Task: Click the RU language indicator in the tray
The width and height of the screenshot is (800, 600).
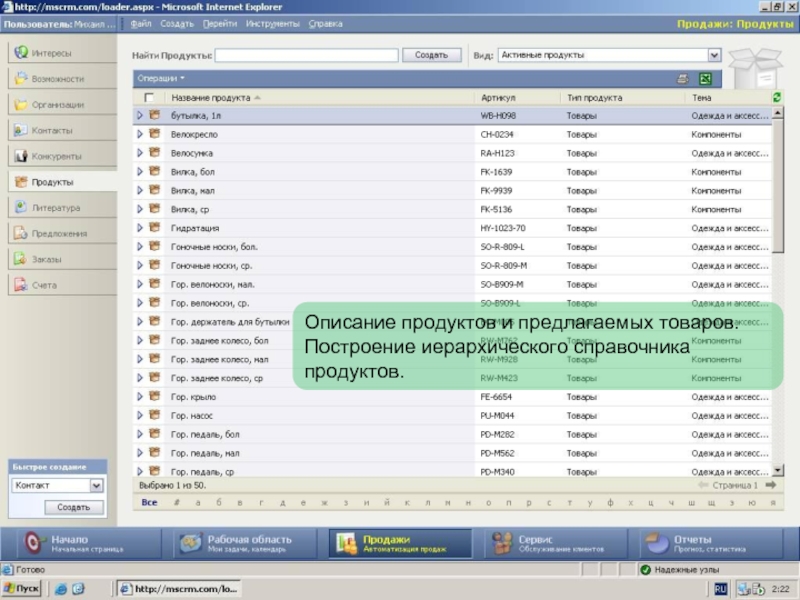Action: (x=720, y=589)
